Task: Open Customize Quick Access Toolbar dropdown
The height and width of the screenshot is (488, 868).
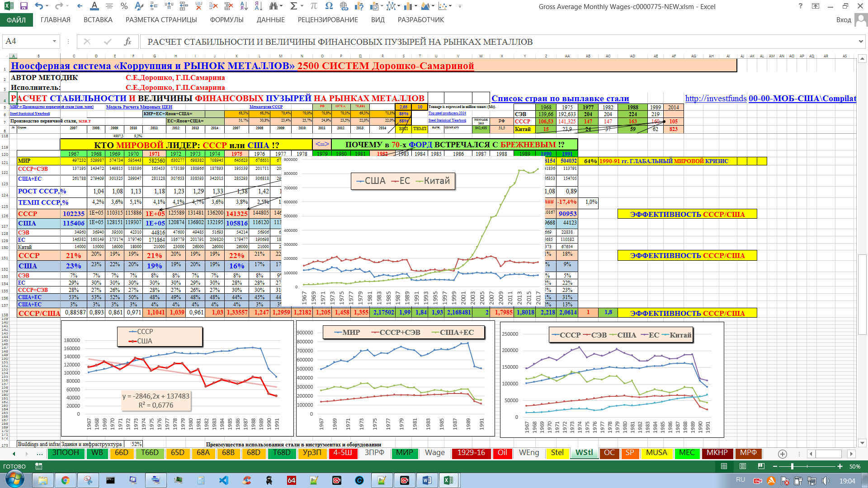Action: tap(460, 6)
